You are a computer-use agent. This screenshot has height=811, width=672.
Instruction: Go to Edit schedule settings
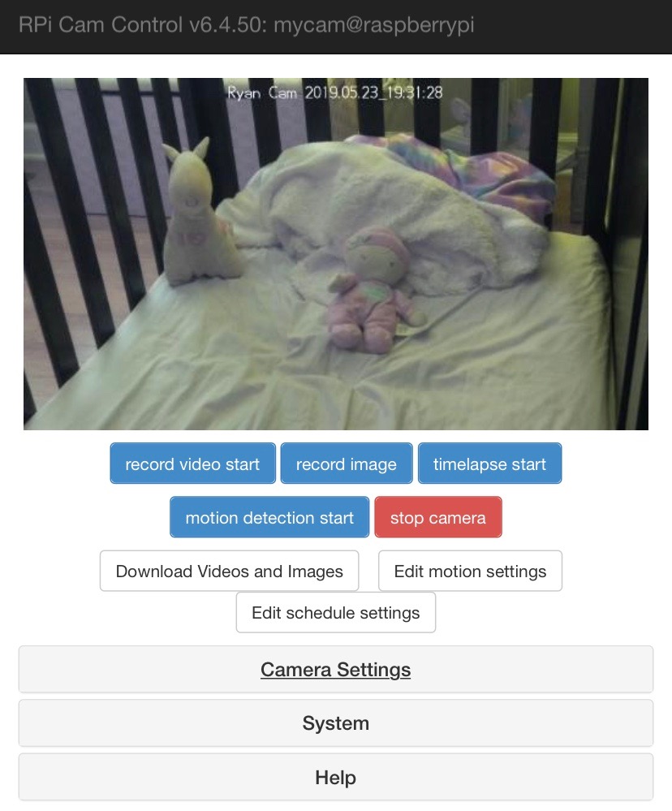tap(335, 612)
